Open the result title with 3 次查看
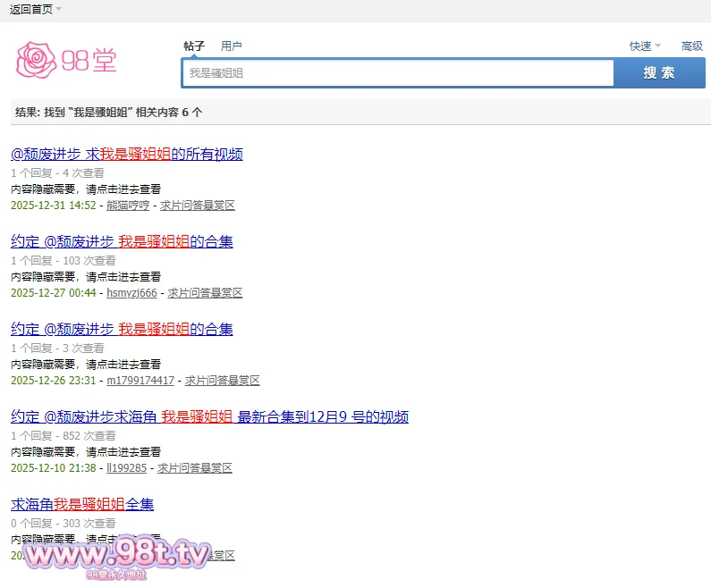The width and height of the screenshot is (711, 588). tap(122, 329)
